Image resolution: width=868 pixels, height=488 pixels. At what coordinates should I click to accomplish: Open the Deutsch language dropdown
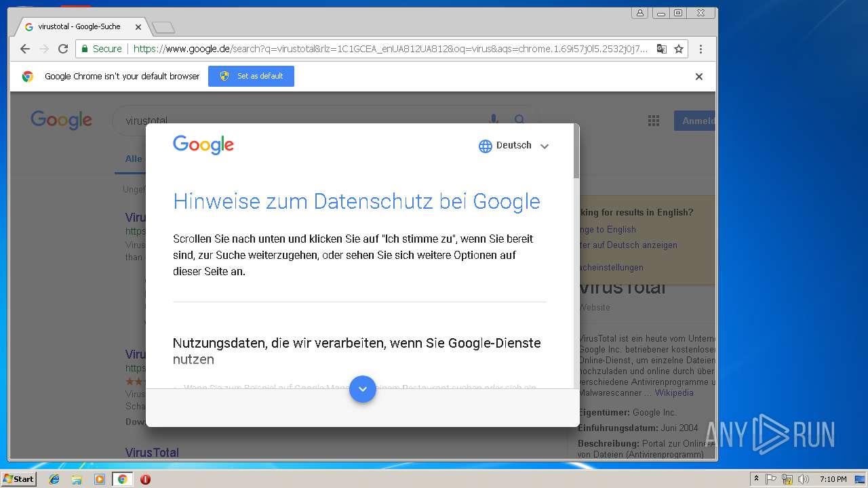pos(514,146)
